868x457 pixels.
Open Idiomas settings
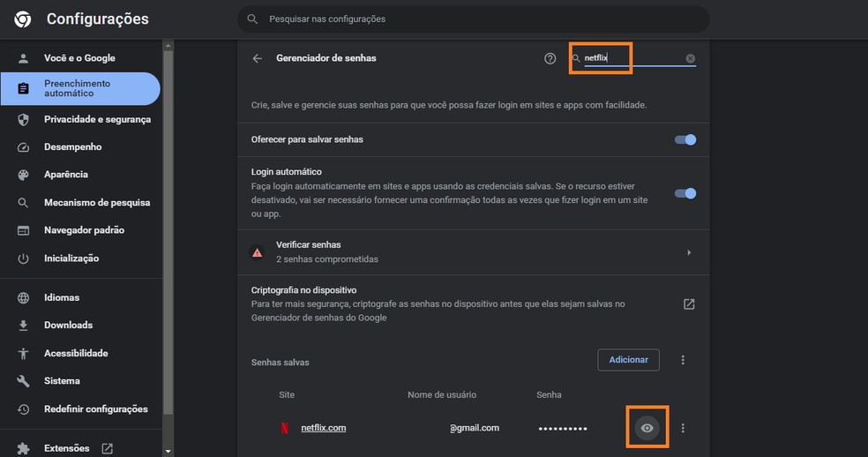click(x=62, y=297)
